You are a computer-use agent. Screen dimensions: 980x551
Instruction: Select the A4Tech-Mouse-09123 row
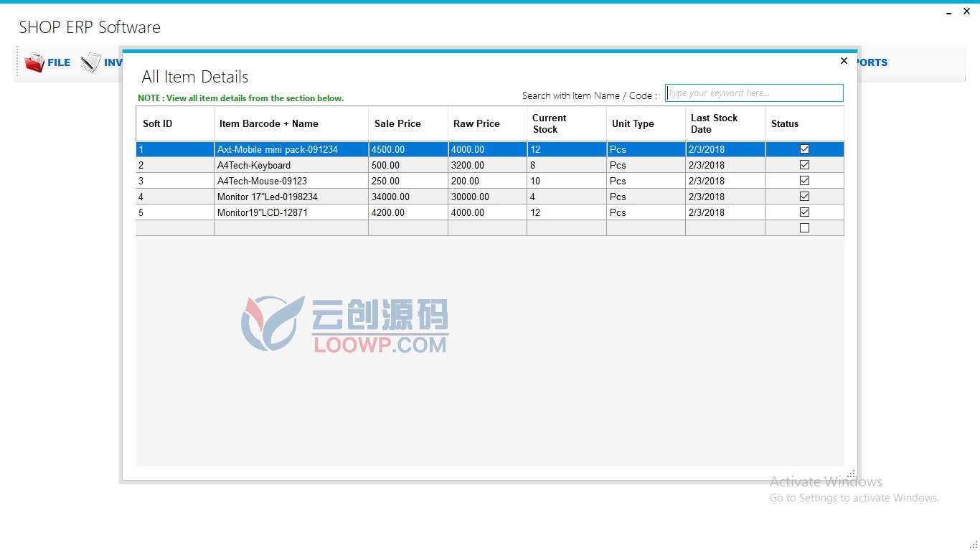click(490, 181)
